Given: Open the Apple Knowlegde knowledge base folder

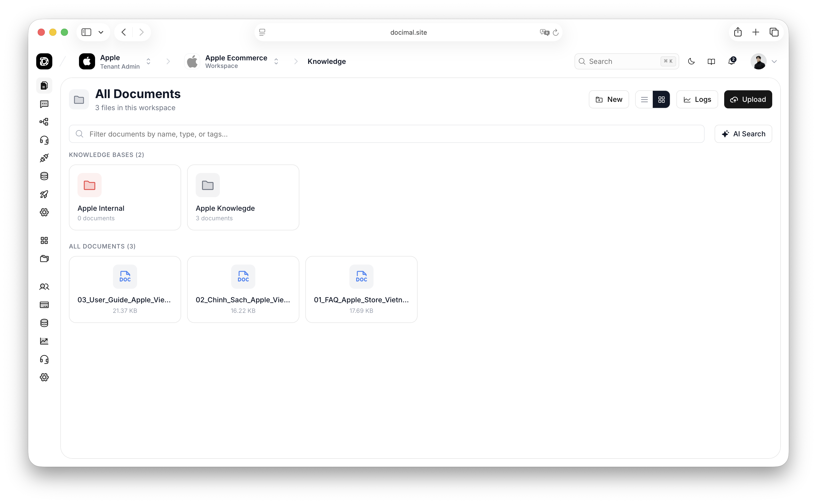Looking at the screenshot, I should click(243, 197).
